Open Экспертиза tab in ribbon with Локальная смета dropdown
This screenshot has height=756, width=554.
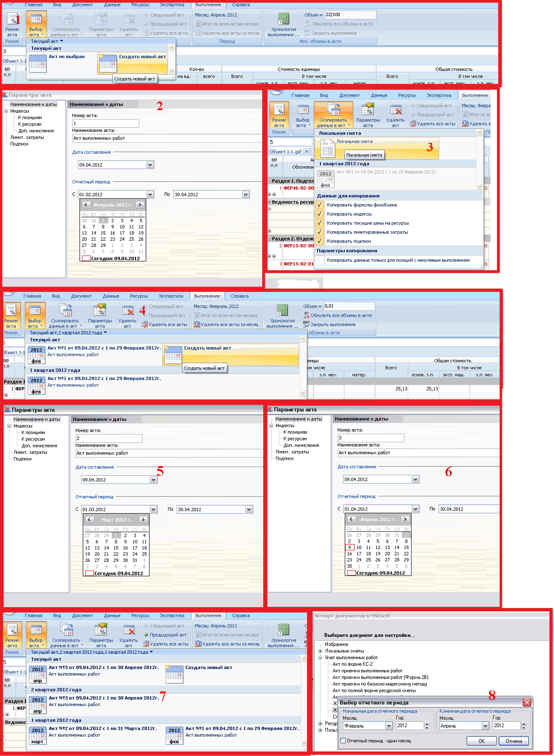coord(439,95)
